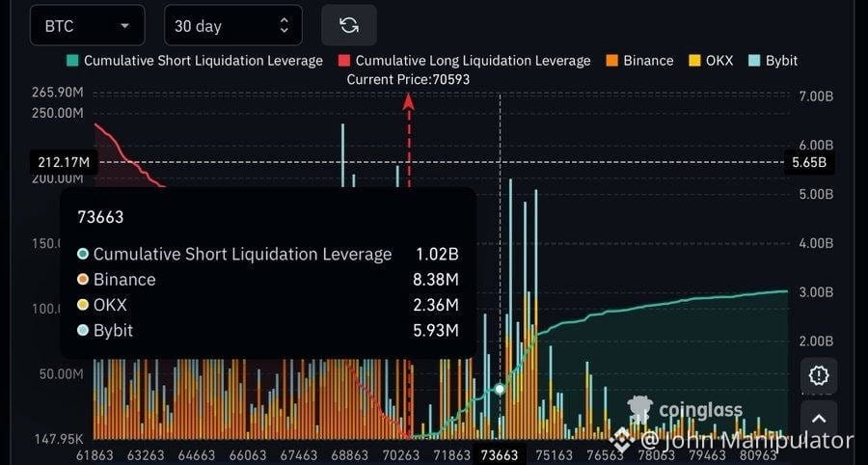
Task: Click the orange Binance legend swatch
Action: [x=612, y=61]
